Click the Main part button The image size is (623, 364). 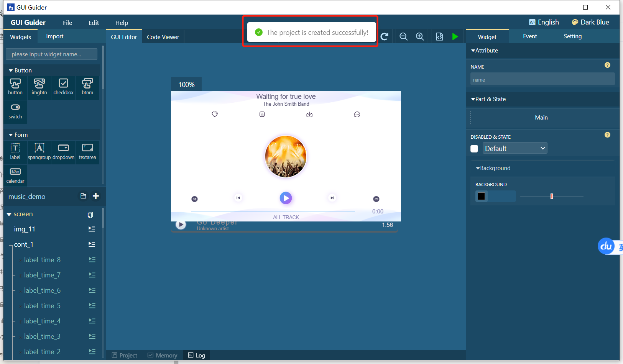541,118
